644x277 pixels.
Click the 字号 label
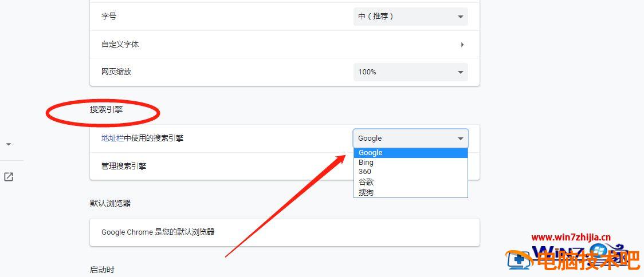(109, 17)
